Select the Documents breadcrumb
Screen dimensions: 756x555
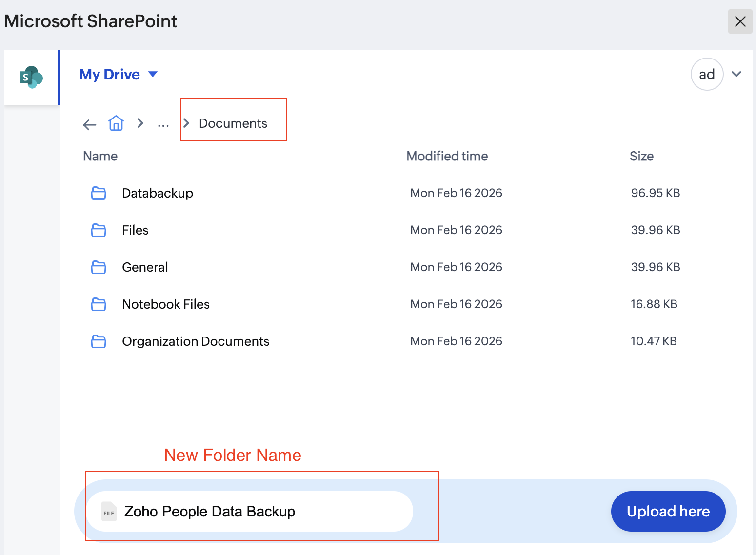point(233,123)
